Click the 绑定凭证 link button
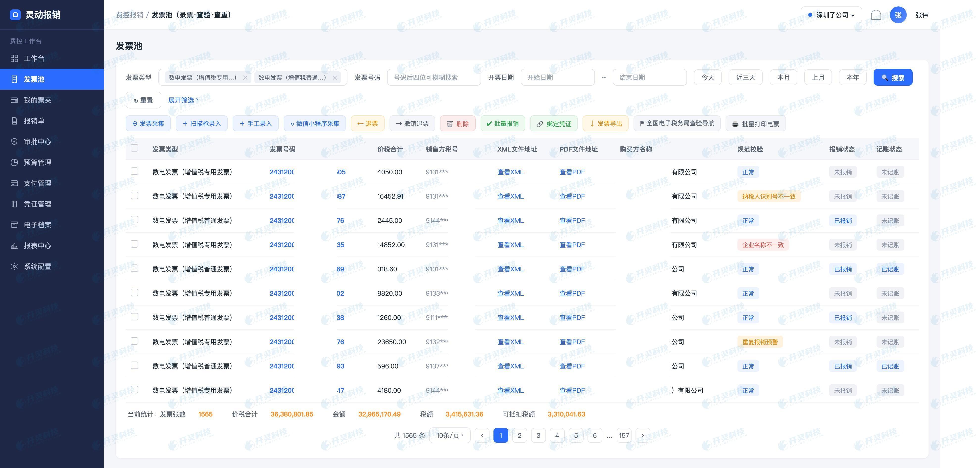 pos(554,123)
